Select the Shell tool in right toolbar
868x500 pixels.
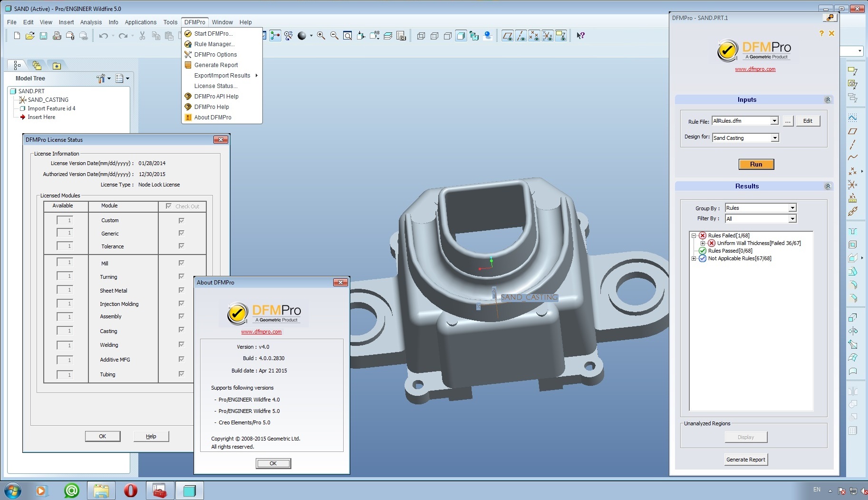(x=853, y=245)
